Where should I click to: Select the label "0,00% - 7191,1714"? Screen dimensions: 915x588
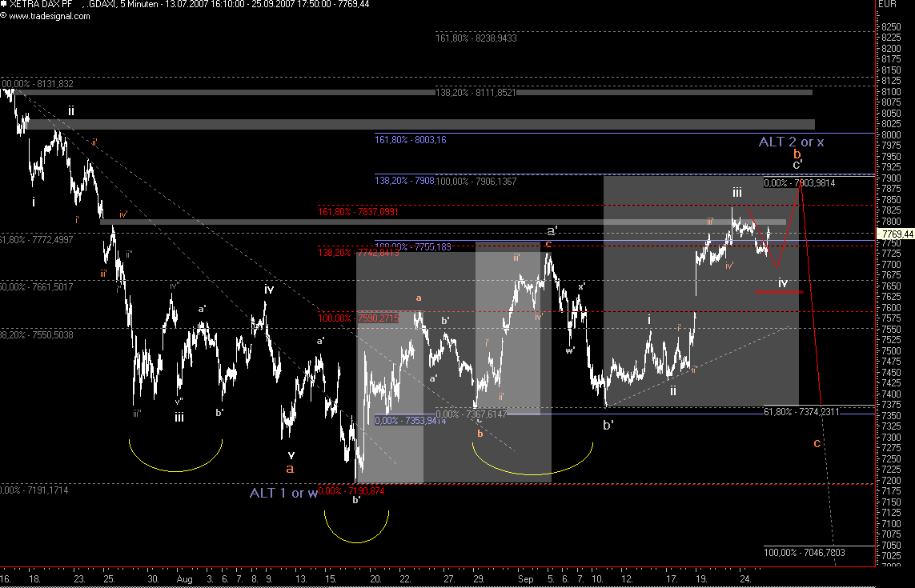[x=34, y=490]
